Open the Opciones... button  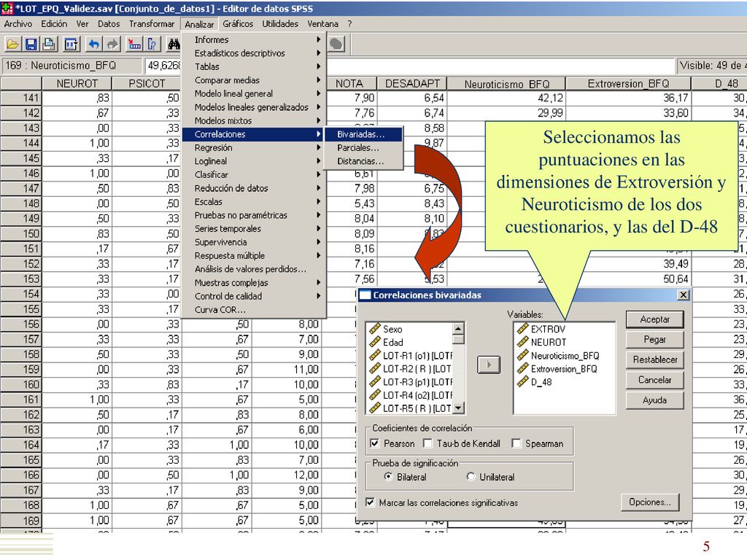(x=650, y=502)
